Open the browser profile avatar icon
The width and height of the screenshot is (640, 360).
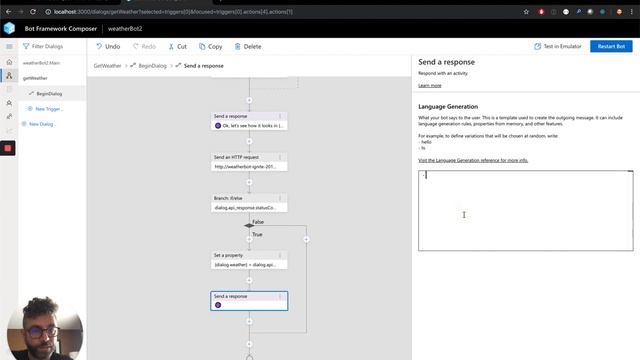pyautogui.click(x=619, y=12)
